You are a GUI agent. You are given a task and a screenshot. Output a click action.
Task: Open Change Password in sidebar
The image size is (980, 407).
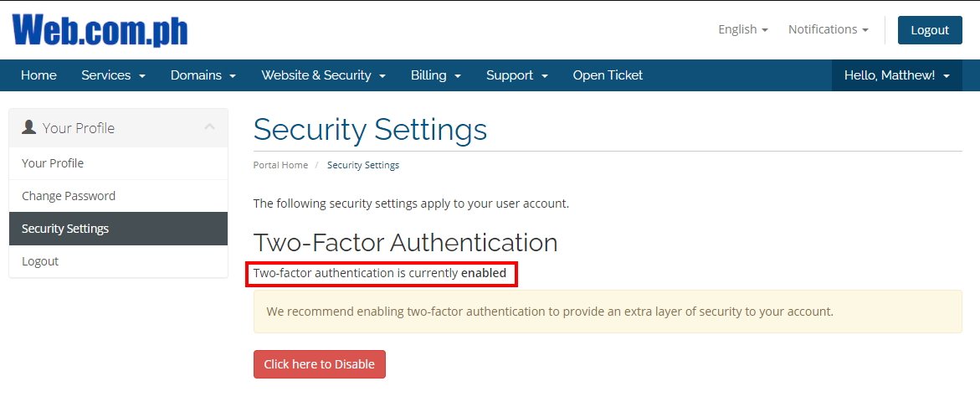tap(118, 196)
